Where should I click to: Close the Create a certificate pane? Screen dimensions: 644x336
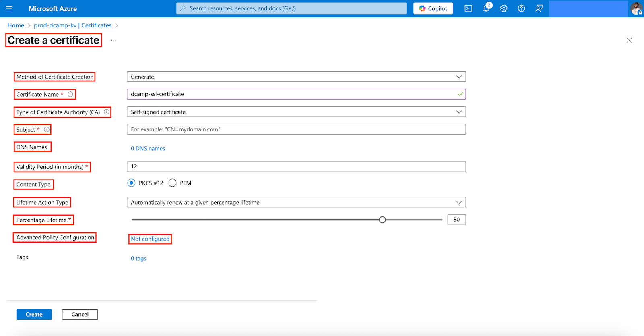(x=630, y=40)
